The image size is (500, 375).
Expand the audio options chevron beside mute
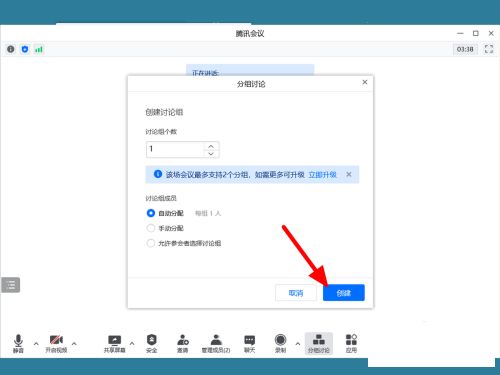[x=36, y=343]
